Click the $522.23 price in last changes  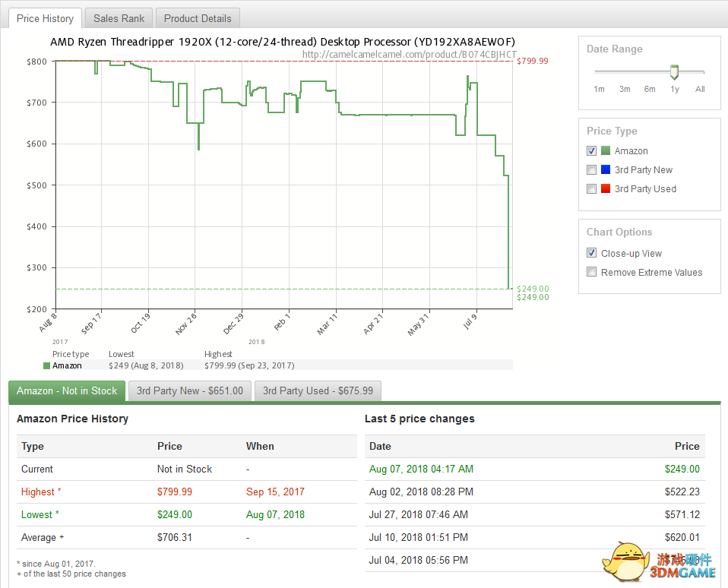pyautogui.click(x=682, y=492)
